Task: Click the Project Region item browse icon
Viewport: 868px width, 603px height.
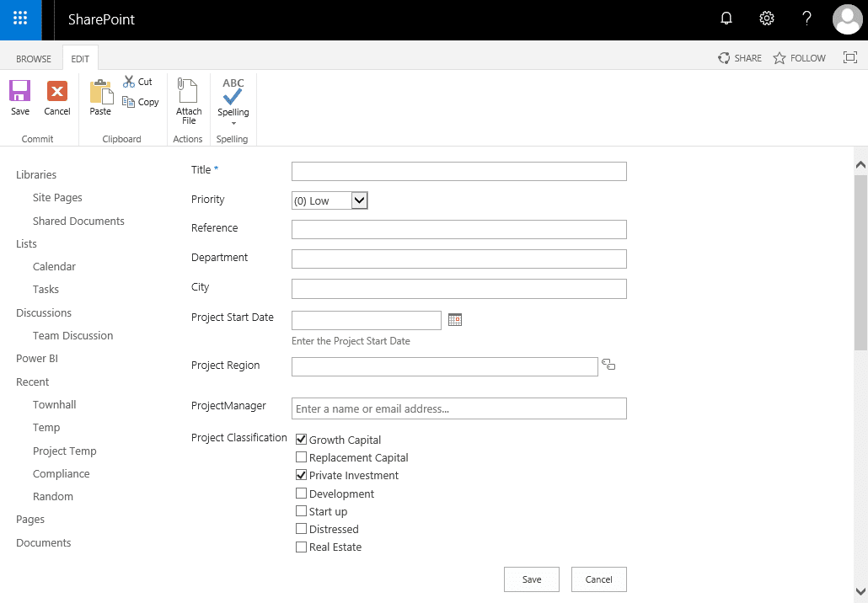Action: (608, 364)
